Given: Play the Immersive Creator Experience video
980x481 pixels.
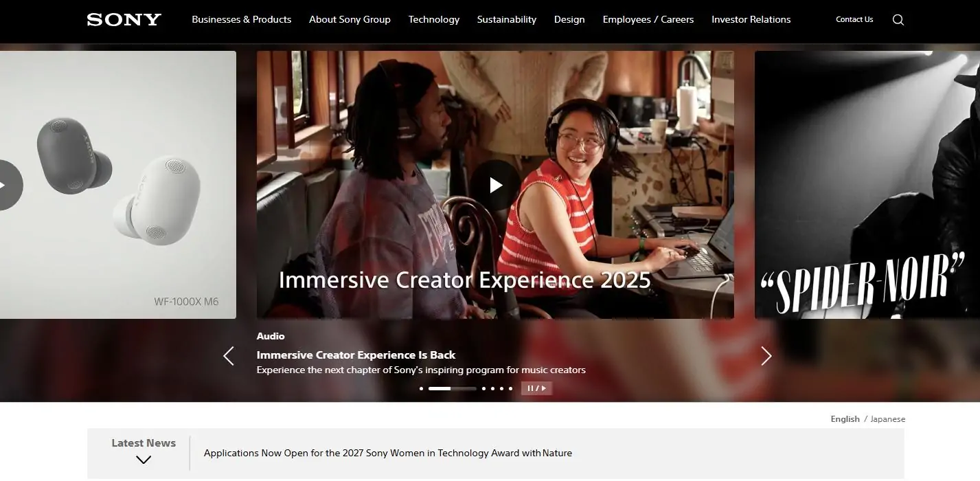Looking at the screenshot, I should 495,185.
